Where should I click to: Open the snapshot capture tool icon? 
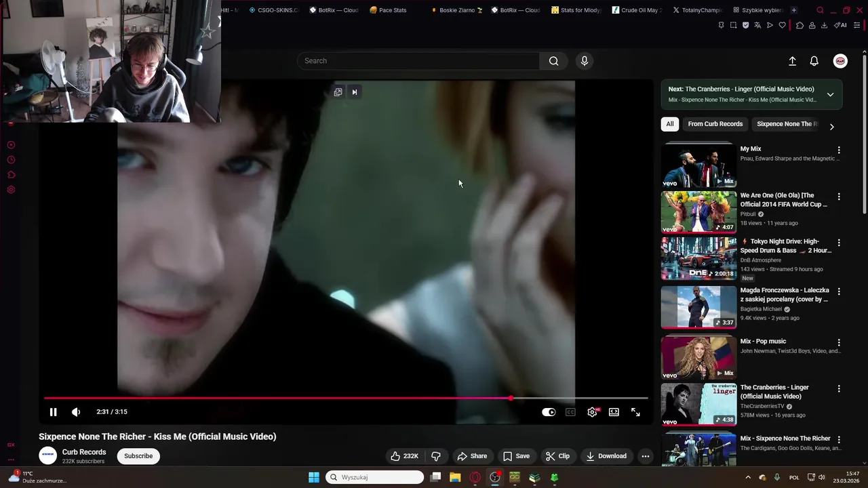733,25
